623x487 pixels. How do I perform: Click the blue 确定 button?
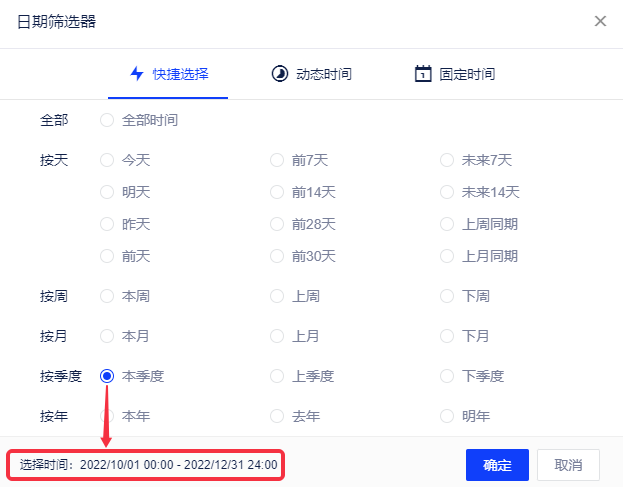click(x=497, y=465)
